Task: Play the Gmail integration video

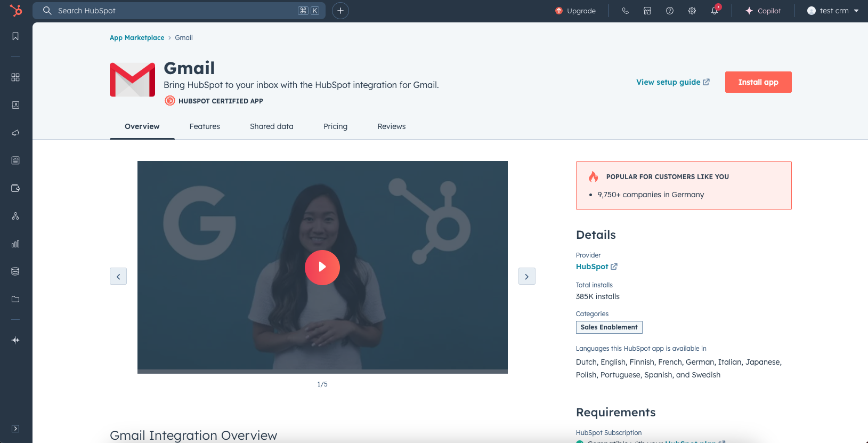Action: tap(322, 268)
